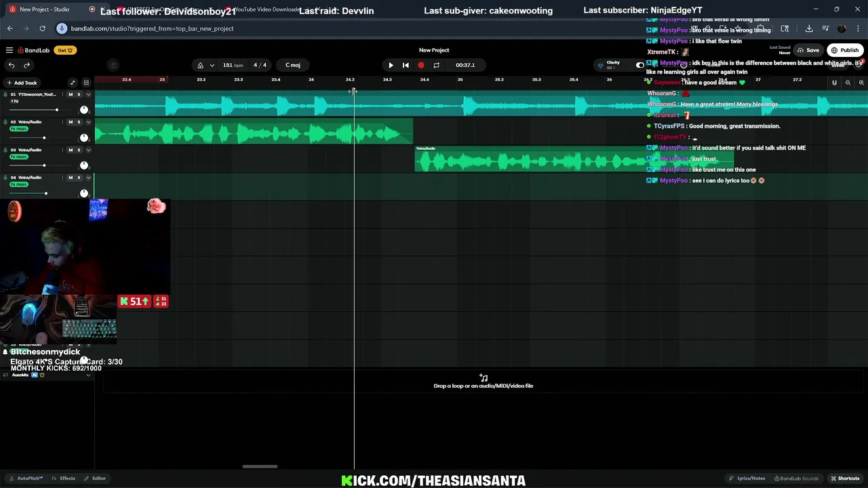Zoom in the timeline
The height and width of the screenshot is (488, 868).
pos(861,83)
